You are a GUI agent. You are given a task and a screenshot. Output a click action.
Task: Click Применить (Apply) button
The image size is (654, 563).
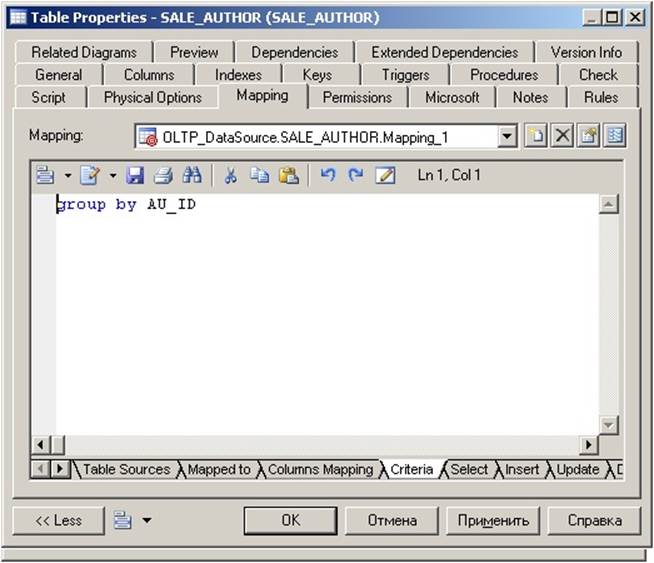493,520
